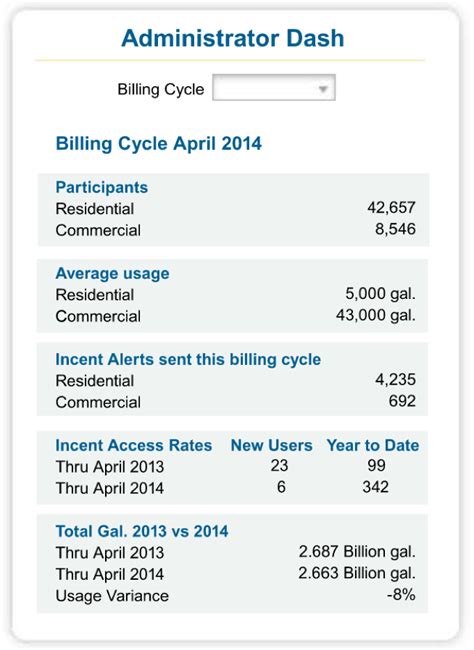Select the Year to Date column header

pyautogui.click(x=373, y=445)
